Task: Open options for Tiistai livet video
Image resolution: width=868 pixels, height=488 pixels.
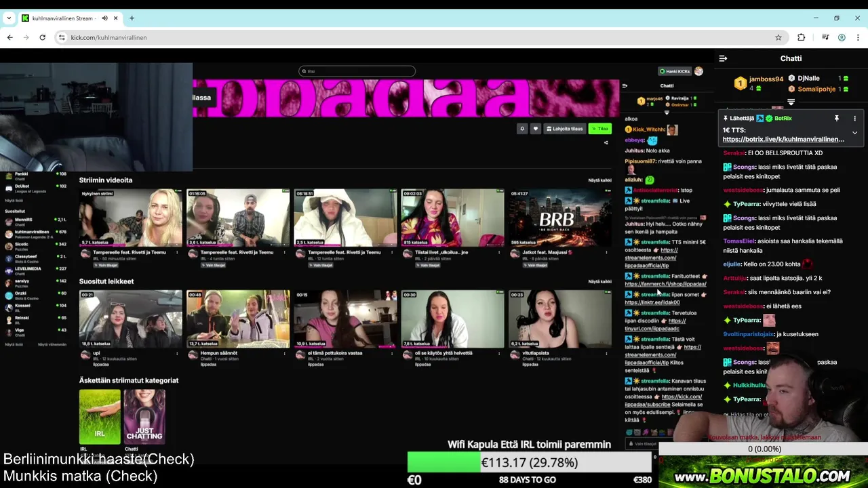Action: pos(500,252)
